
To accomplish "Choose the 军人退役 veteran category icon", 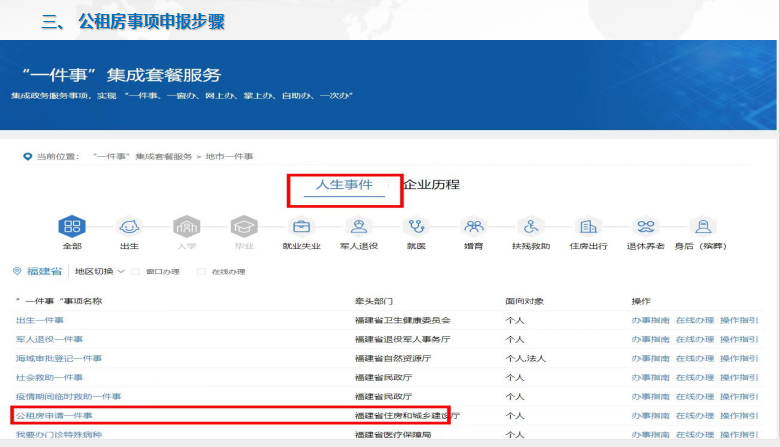I will tap(358, 228).
